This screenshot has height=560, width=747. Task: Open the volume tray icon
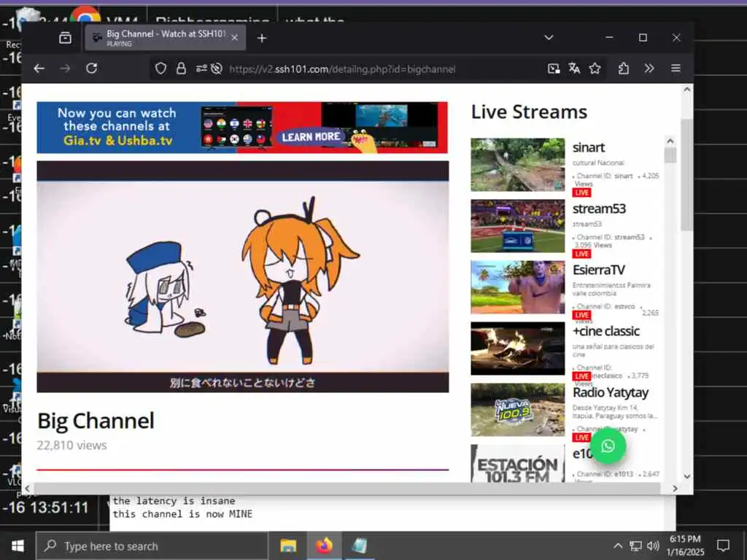pos(653,545)
